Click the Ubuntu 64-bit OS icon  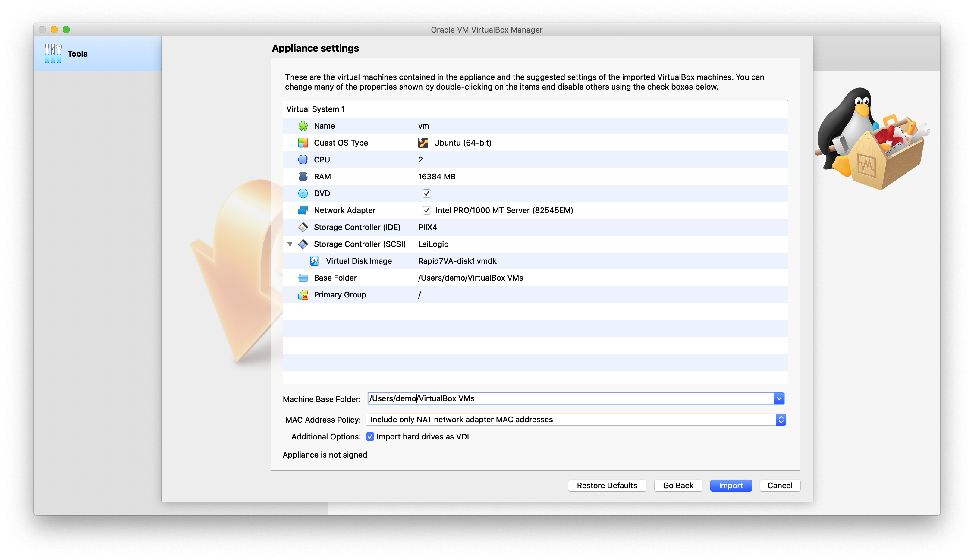tap(423, 143)
